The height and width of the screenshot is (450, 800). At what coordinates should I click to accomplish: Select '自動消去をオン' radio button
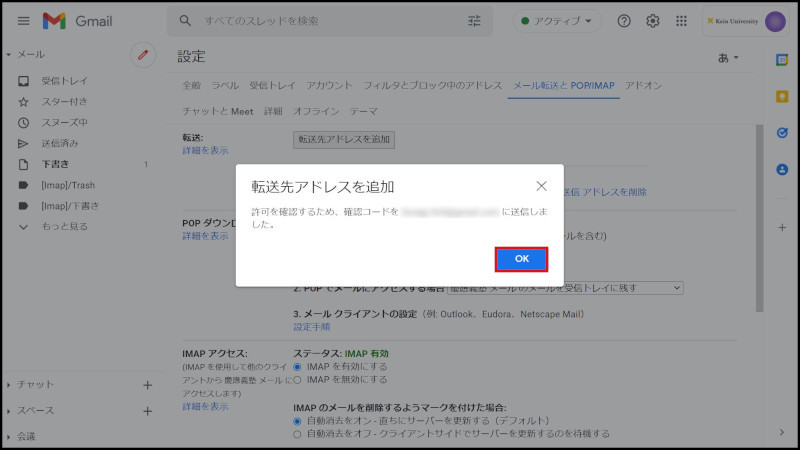pyautogui.click(x=298, y=422)
